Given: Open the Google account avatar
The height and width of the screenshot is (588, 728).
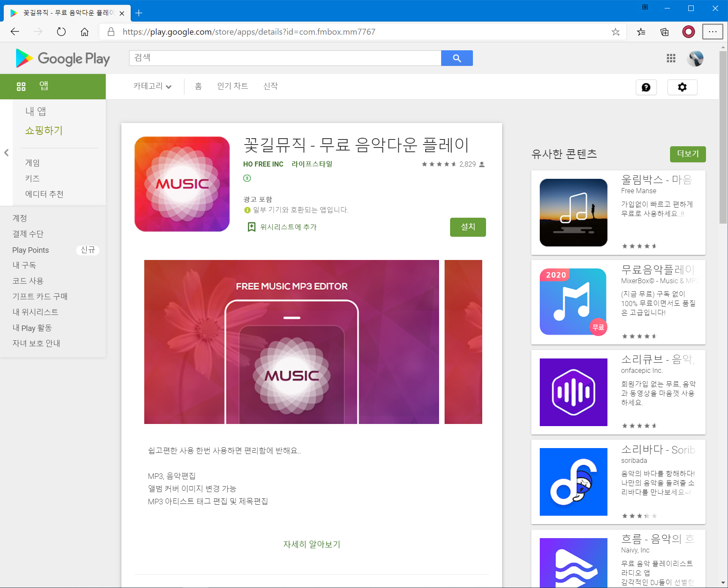Looking at the screenshot, I should tap(695, 58).
